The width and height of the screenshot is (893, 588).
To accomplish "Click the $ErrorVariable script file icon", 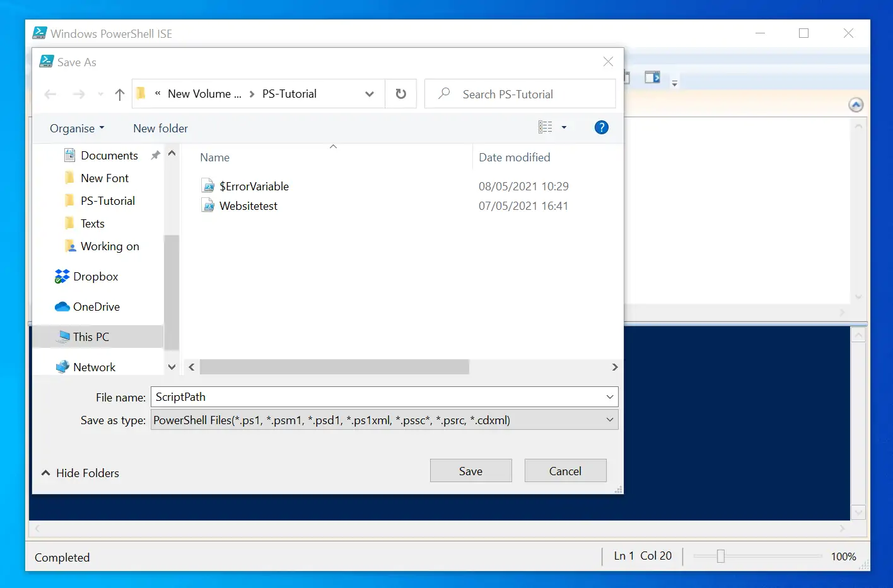I will 208,186.
